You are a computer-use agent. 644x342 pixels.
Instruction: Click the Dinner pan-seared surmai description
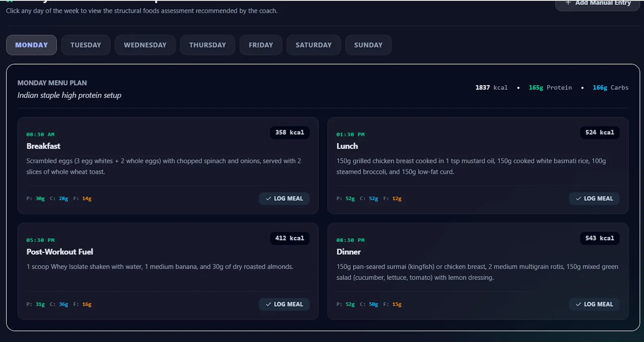[x=477, y=272]
